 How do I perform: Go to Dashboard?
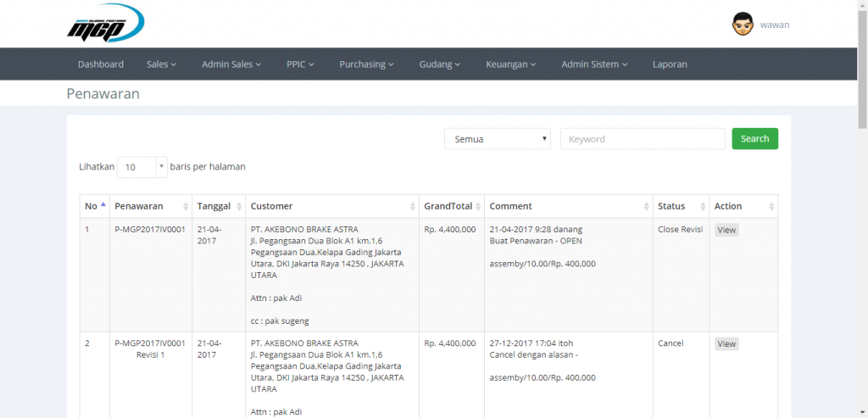[x=101, y=64]
